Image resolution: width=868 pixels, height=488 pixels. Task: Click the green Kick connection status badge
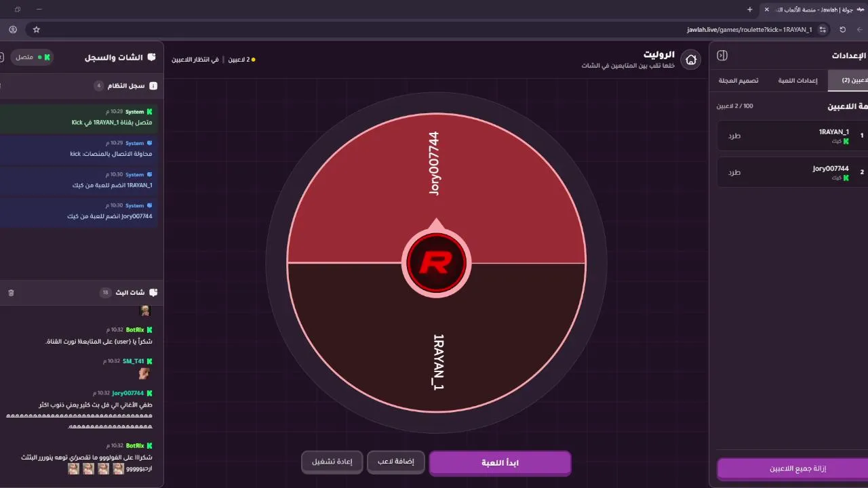point(33,58)
